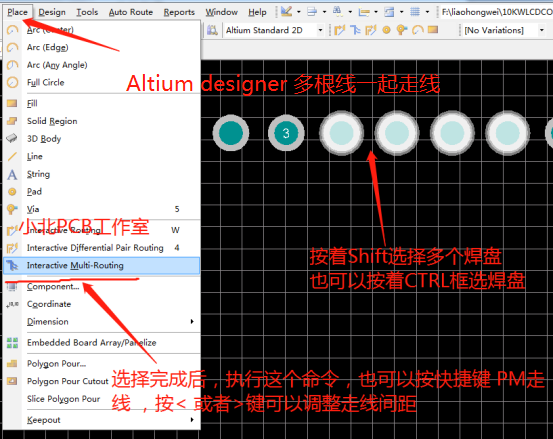Click the place fill toolbar icon

433,30
